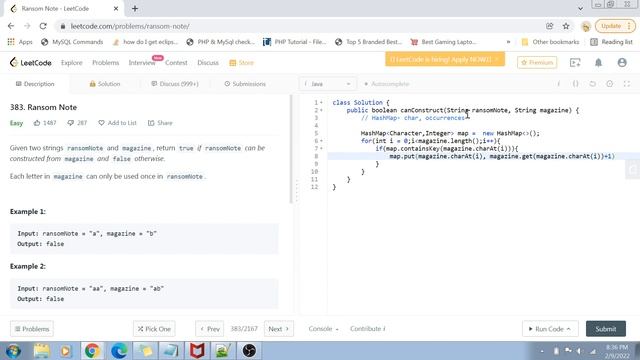The height and width of the screenshot is (360, 640).
Task: Reset code with the revert icon
Action: 592,84
